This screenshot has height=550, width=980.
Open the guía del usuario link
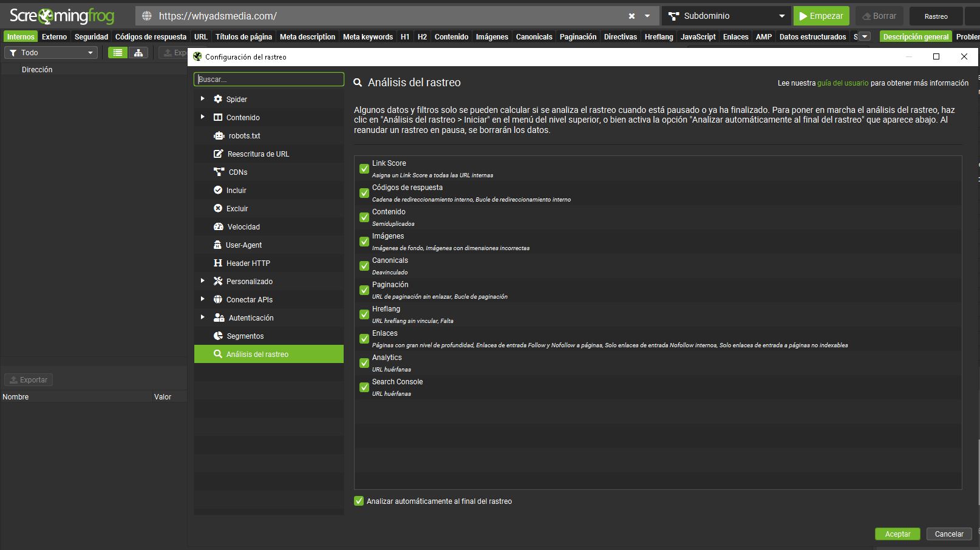[842, 83]
